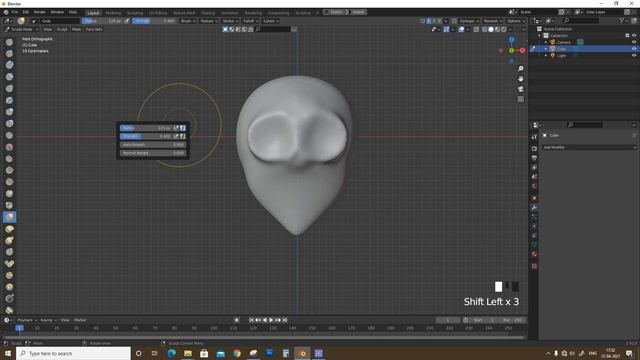Select the Crease brush tool
640x360 pixels.
coord(9,135)
